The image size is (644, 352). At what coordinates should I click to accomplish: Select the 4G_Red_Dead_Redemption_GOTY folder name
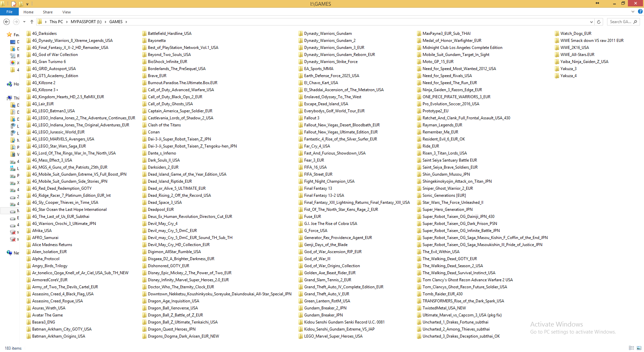62,188
